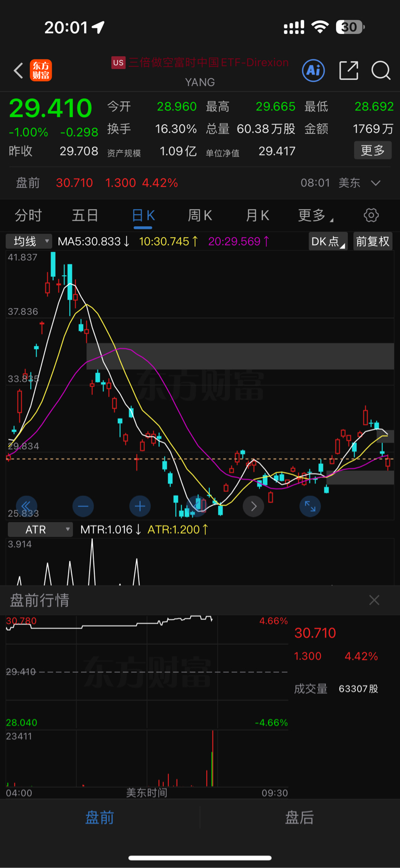Expand the 美东 timezone chevron
Viewport: 400px width, 868px height.
click(x=376, y=183)
